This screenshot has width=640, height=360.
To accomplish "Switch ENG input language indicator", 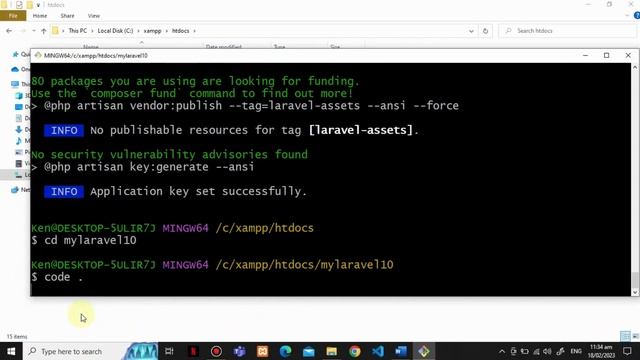I will (x=576, y=351).
